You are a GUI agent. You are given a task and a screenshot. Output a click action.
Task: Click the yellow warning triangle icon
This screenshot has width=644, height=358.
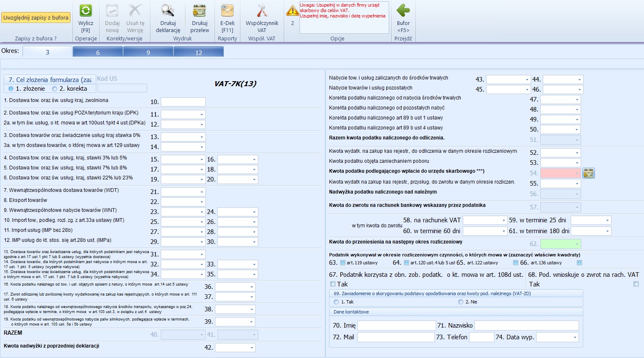click(292, 10)
